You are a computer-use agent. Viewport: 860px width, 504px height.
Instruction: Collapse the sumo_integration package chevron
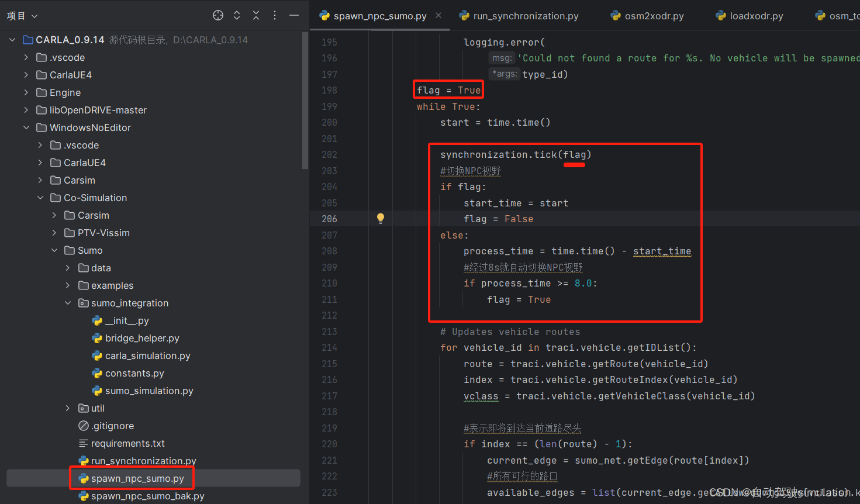click(68, 303)
